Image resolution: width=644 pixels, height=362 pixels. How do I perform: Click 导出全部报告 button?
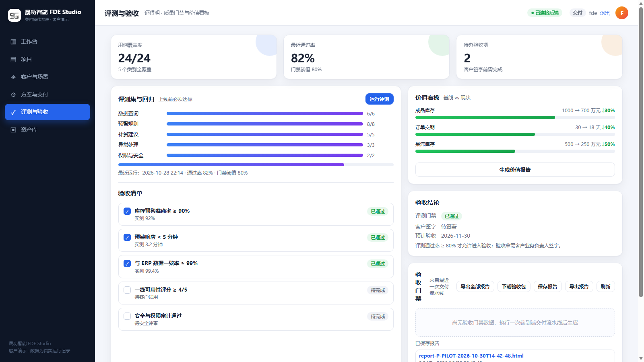pos(475,286)
